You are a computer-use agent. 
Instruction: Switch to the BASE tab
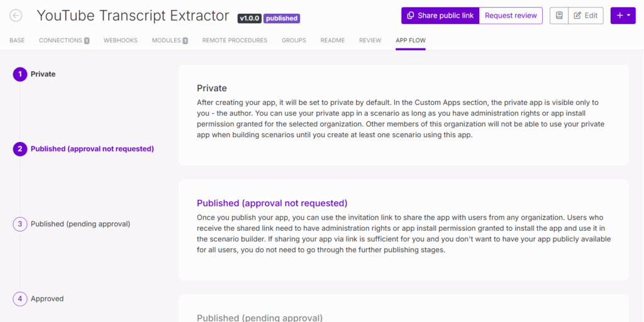[17, 40]
